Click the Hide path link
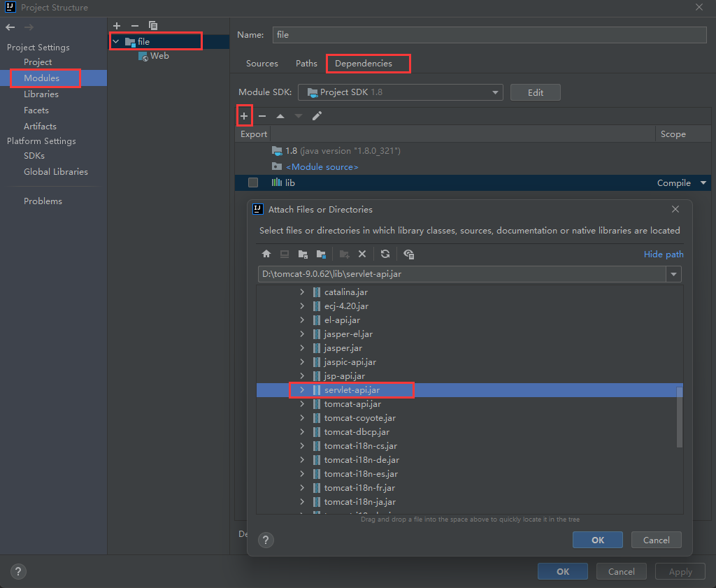 (x=664, y=254)
